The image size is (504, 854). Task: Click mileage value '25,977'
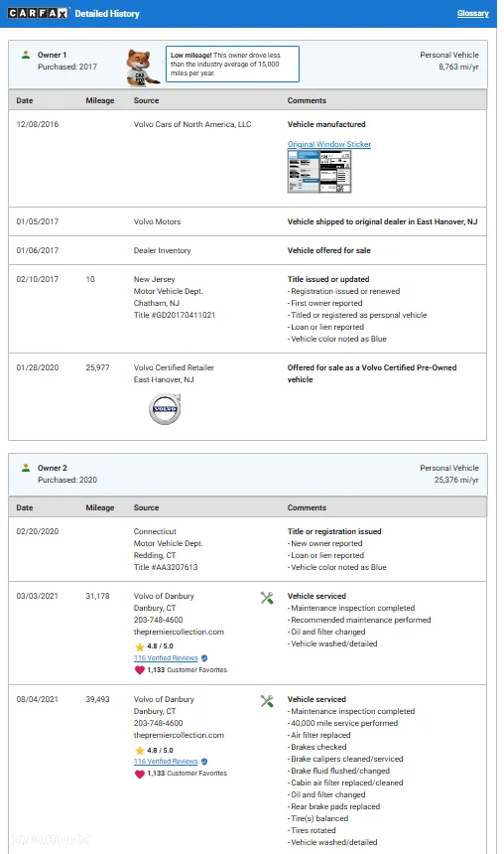point(97,367)
